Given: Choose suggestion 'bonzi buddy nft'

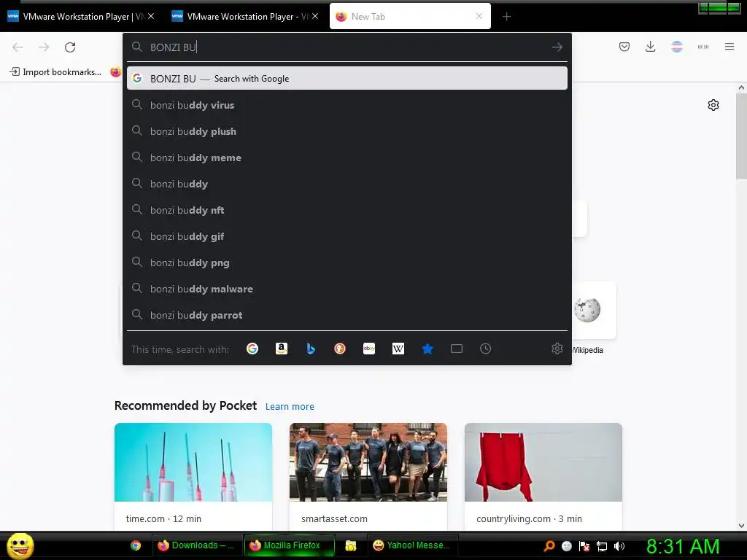Looking at the screenshot, I should 347,210.
